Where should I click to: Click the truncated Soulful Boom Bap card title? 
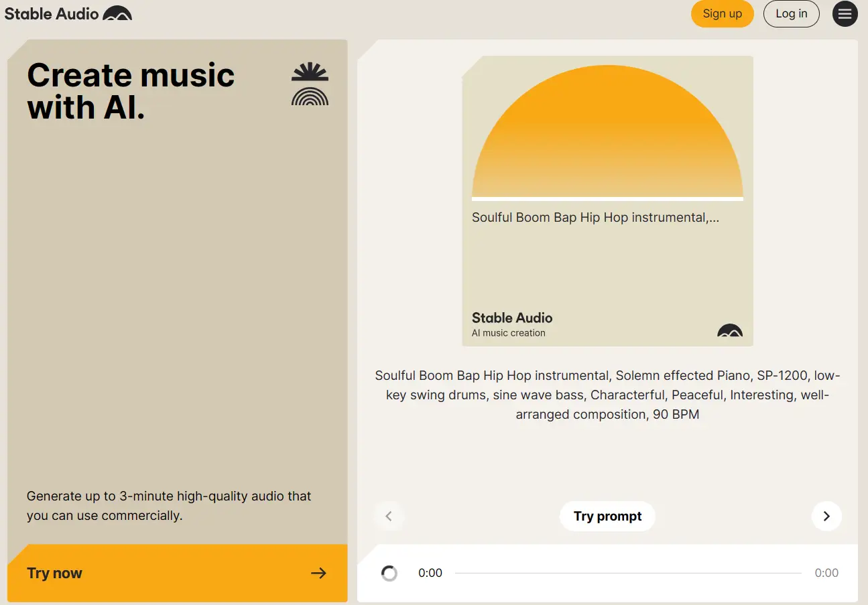595,217
